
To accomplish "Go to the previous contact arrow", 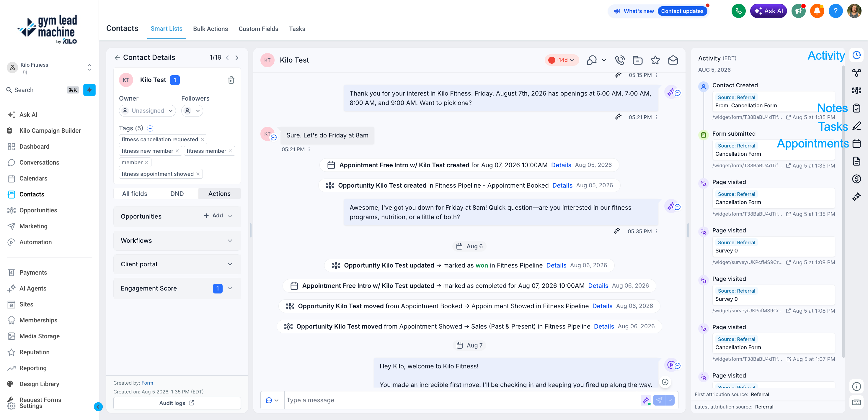I will (227, 58).
